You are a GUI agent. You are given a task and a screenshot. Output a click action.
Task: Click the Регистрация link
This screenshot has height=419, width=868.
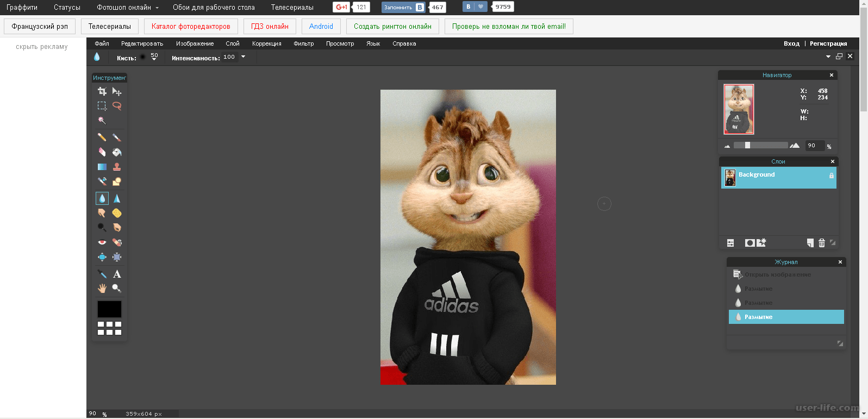point(828,43)
